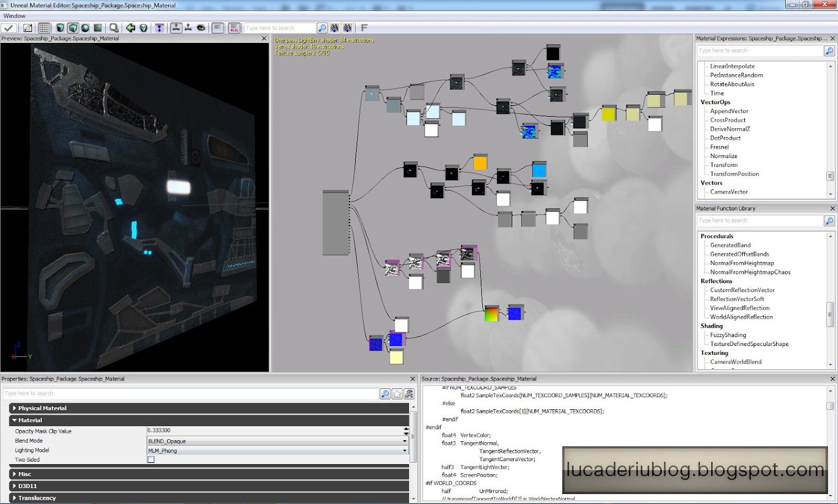Click the F toolbar icon
This screenshot has height=504, width=838.
[364, 28]
